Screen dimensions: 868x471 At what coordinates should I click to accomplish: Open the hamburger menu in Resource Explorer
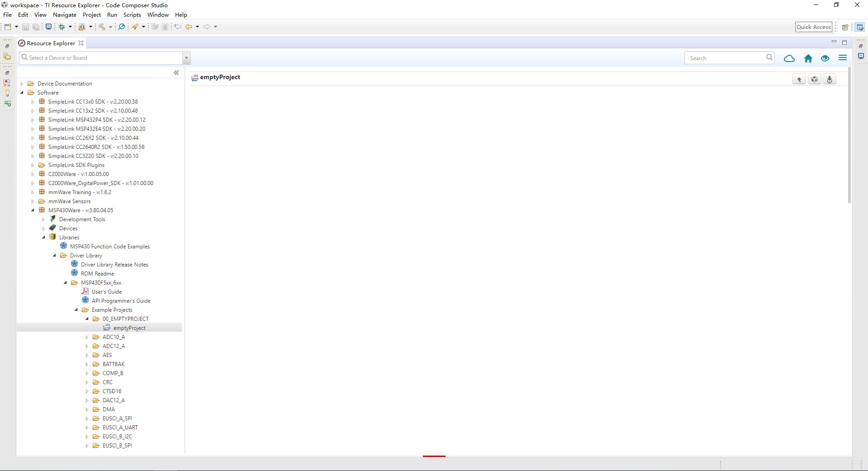[x=843, y=58]
